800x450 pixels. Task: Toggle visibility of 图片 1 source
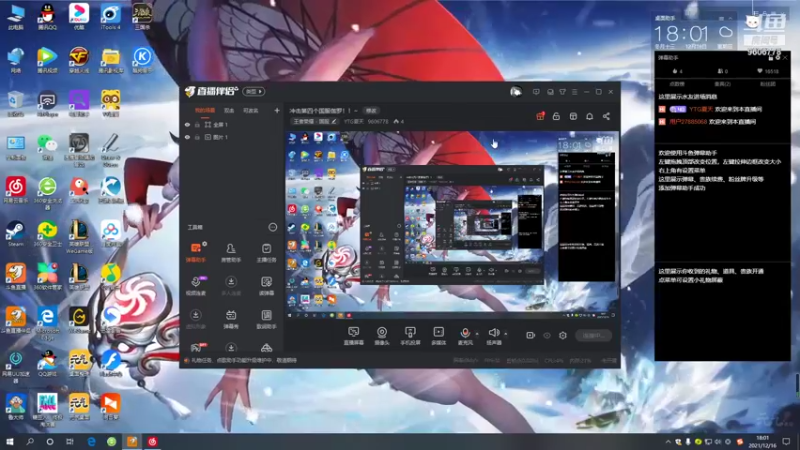click(187, 137)
